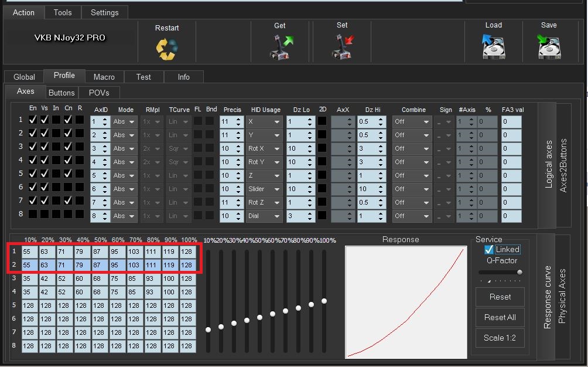Disable the En checkbox for axis 1

[x=33, y=120]
